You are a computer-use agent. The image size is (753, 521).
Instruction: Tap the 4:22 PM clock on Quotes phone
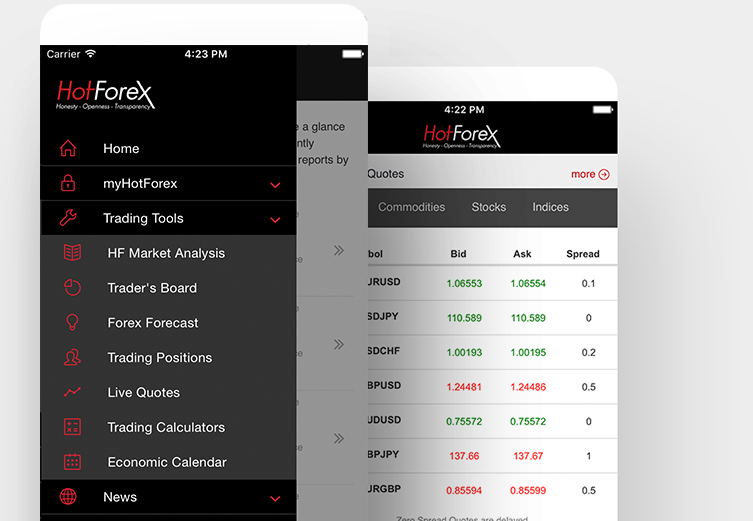[464, 110]
